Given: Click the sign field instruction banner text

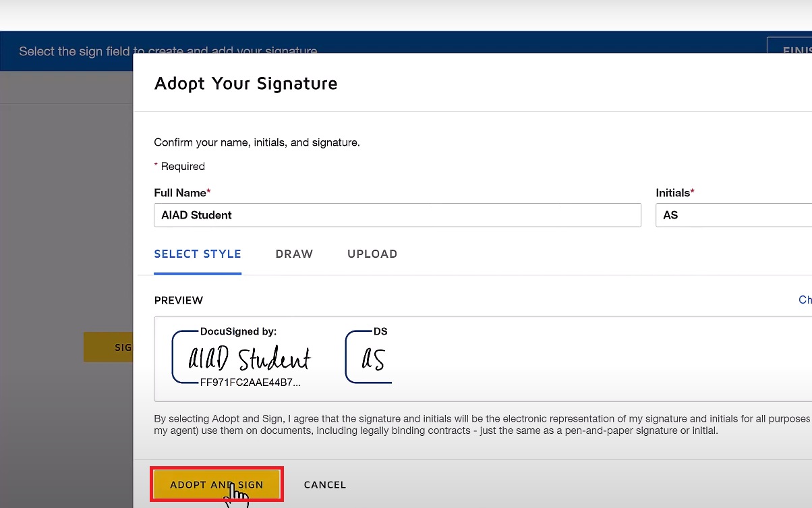Looking at the screenshot, I should click(x=74, y=51).
